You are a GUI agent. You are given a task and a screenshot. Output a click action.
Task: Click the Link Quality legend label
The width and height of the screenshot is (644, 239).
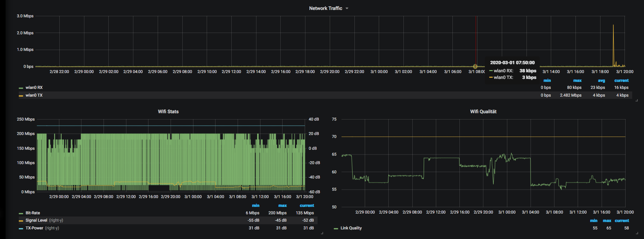[351, 228]
